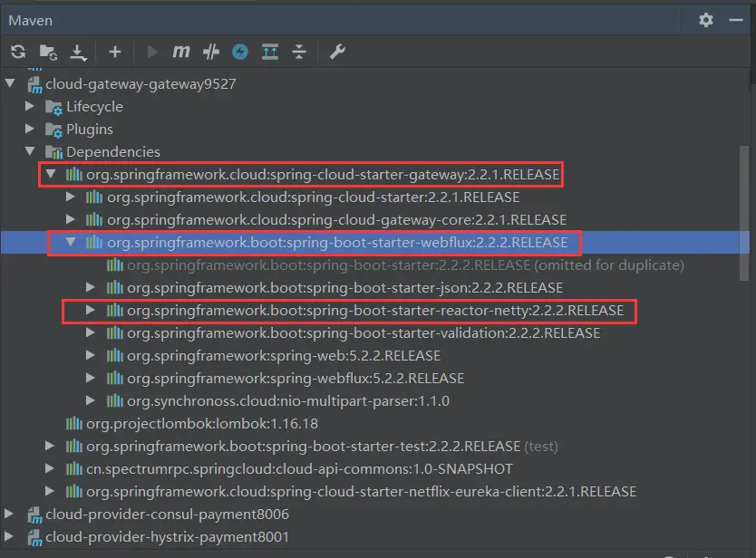Screen dimensions: 756x558
Task: Select cloud-gateway-gateway9527 module label
Action: pyautogui.click(x=141, y=84)
